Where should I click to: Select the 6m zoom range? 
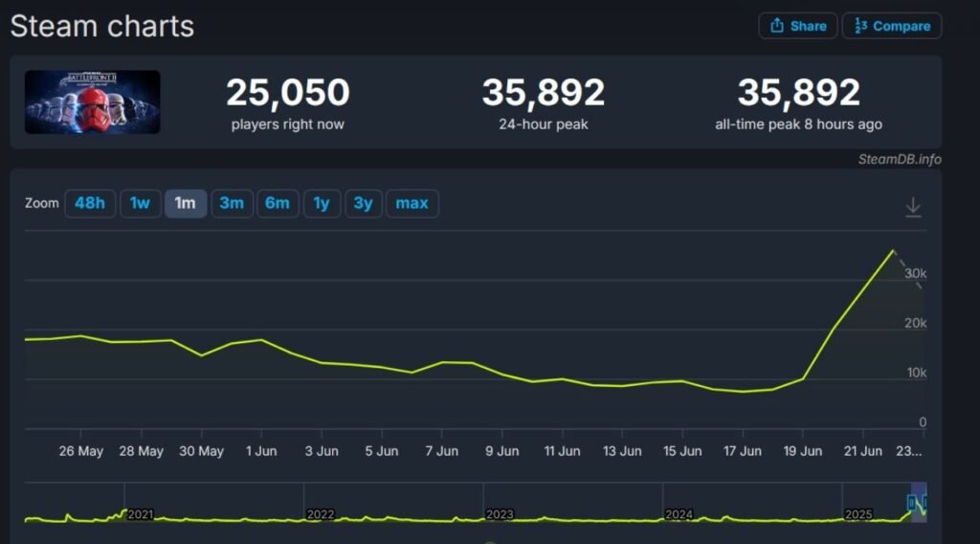point(278,203)
